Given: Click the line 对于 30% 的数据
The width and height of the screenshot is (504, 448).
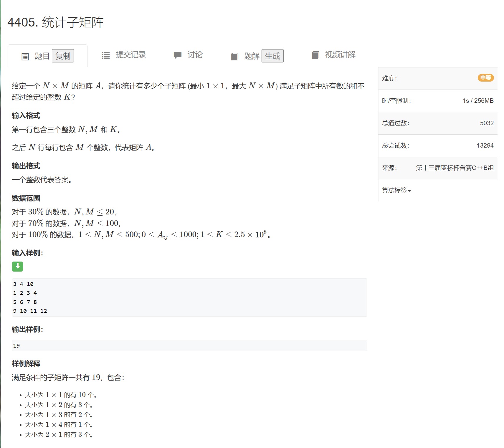Looking at the screenshot, I should (65, 212).
